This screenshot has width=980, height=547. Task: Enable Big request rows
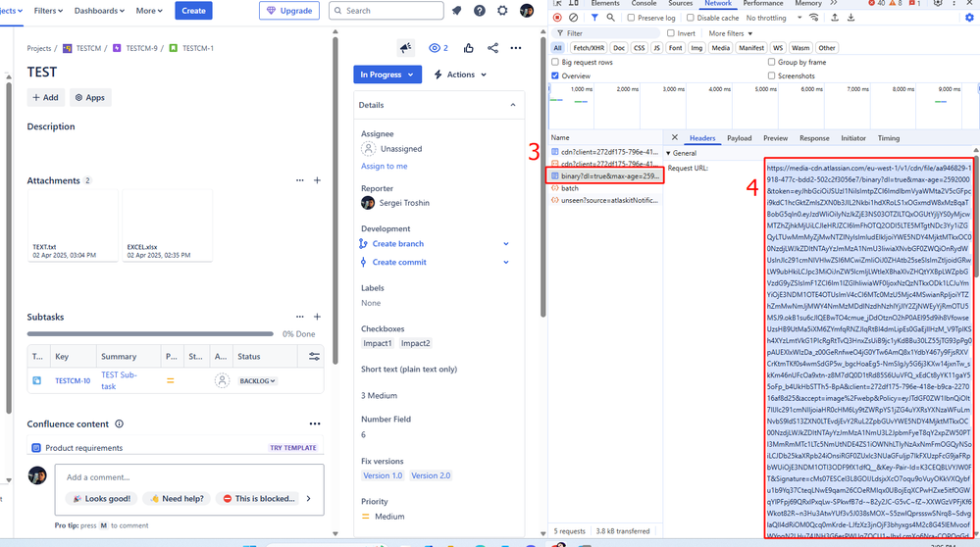[x=555, y=62]
